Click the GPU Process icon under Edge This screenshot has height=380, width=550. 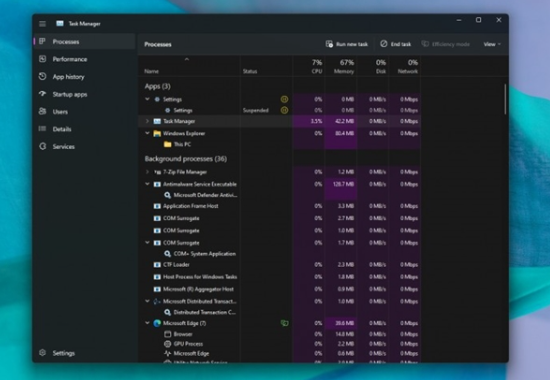click(x=168, y=344)
